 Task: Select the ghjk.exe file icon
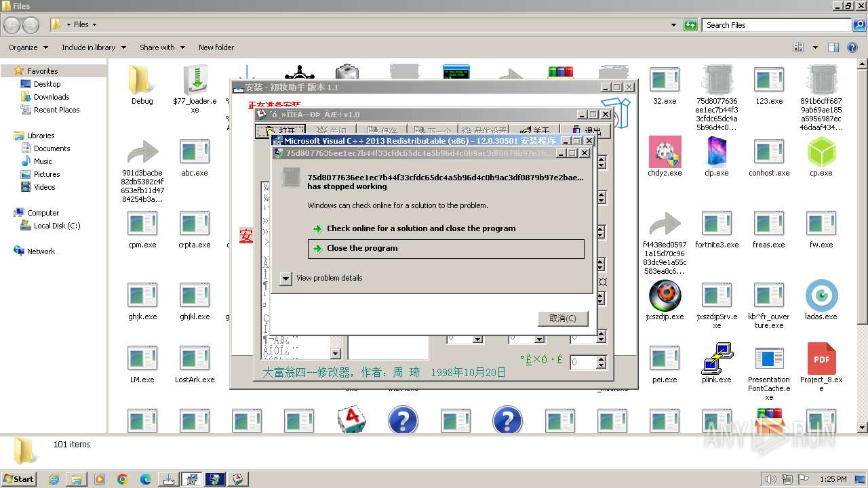[x=142, y=296]
